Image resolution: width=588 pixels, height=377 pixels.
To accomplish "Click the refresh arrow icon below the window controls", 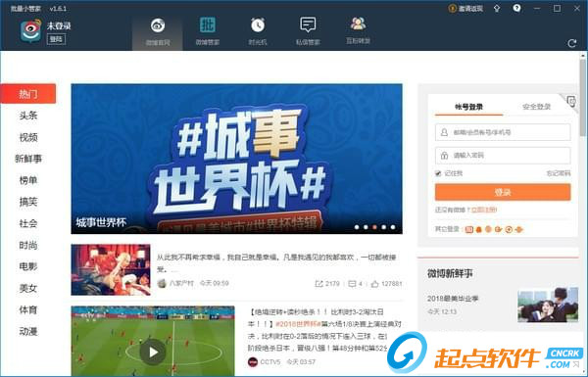I will (572, 43).
